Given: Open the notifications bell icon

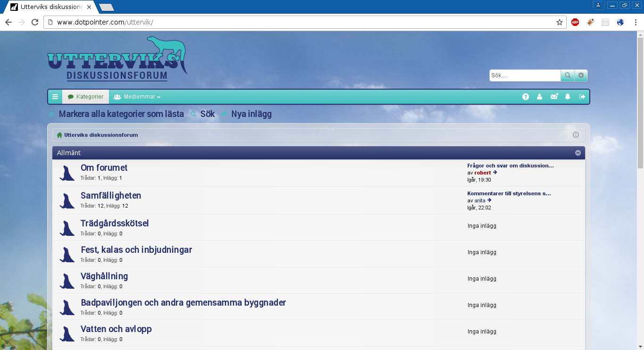Looking at the screenshot, I should pyautogui.click(x=568, y=97).
